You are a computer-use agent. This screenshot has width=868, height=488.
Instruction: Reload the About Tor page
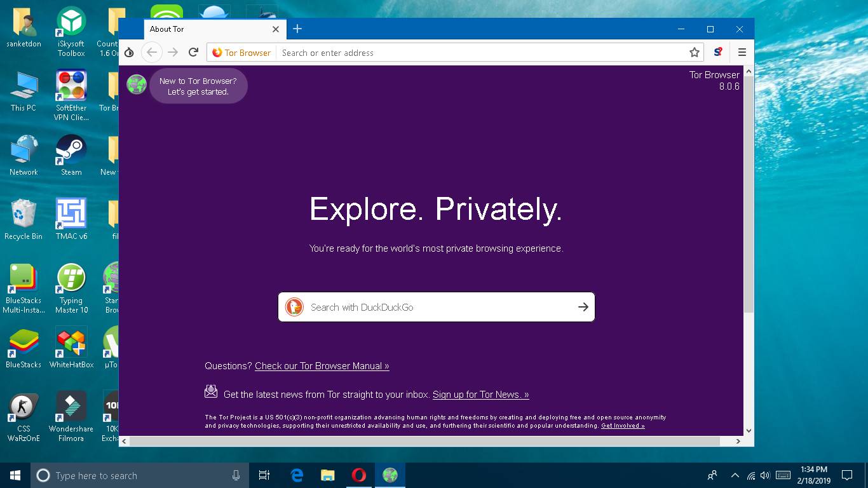pyautogui.click(x=193, y=52)
